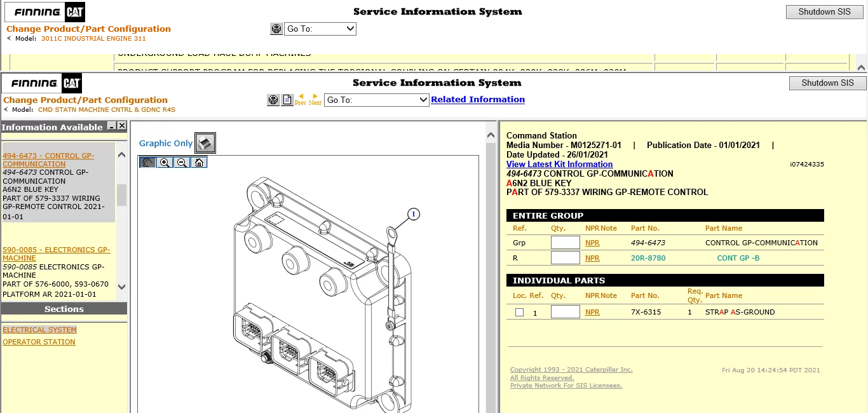Click the globe icon beside the lower Go To box
This screenshot has width=868, height=413.
pos(273,100)
